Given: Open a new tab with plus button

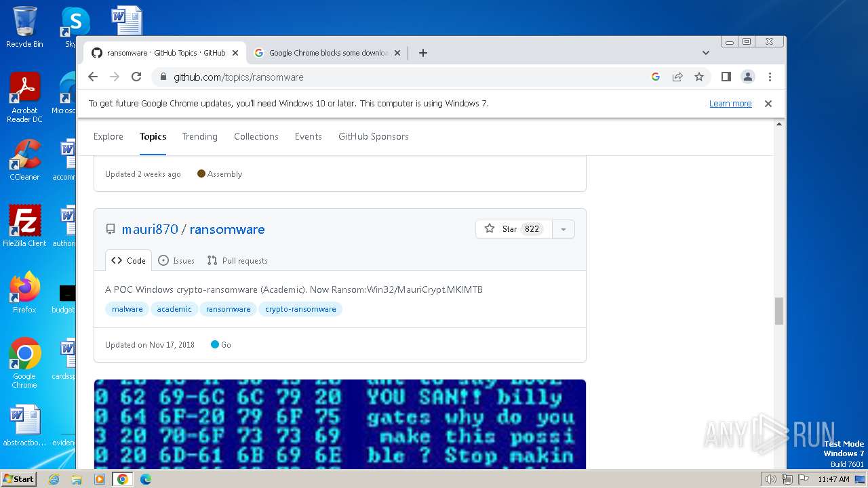Looking at the screenshot, I should pyautogui.click(x=423, y=53).
